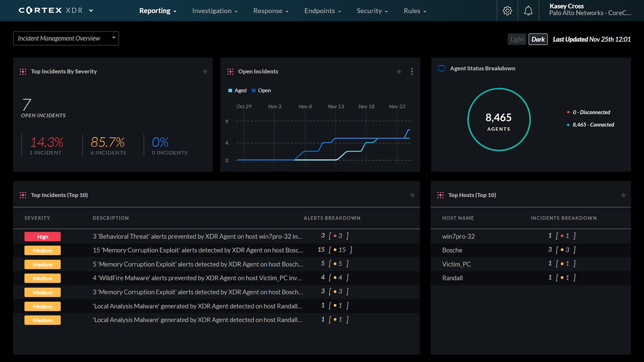
Task: Star the Open Incidents widget
Action: (399, 72)
